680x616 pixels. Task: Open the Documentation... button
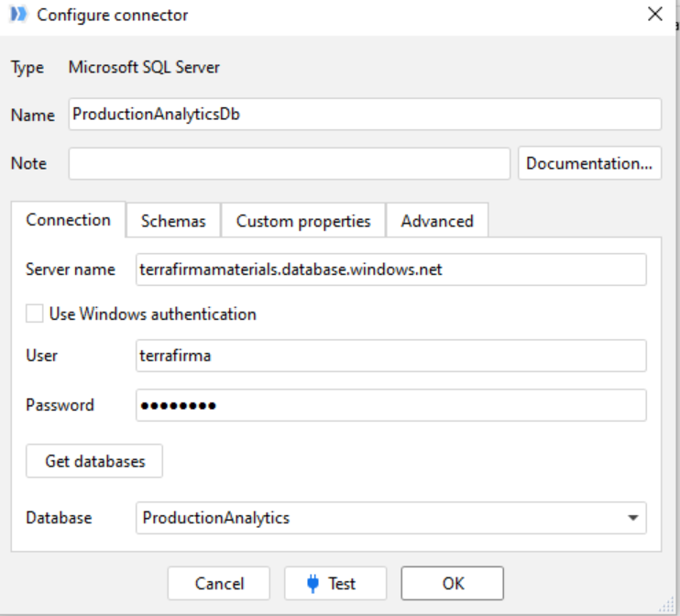pyautogui.click(x=589, y=164)
